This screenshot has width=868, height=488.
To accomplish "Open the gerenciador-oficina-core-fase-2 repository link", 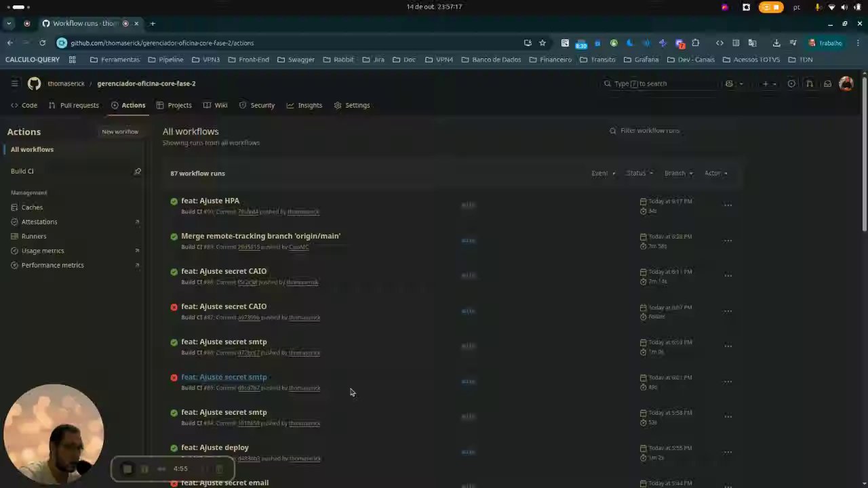I will [x=146, y=83].
